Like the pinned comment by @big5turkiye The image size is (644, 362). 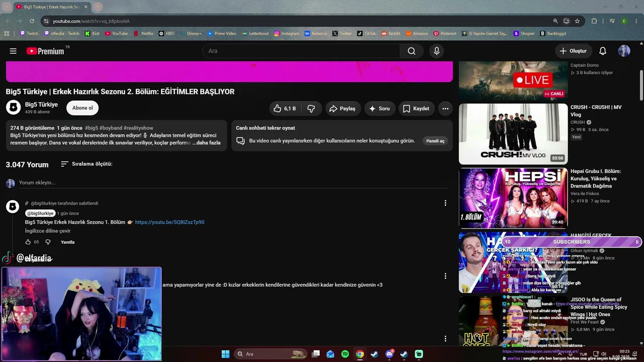[28, 242]
